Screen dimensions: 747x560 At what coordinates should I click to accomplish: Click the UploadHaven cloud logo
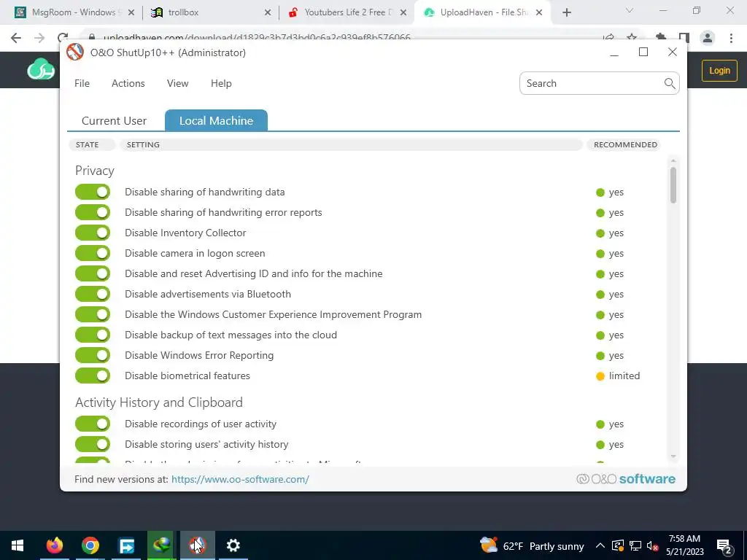41,69
